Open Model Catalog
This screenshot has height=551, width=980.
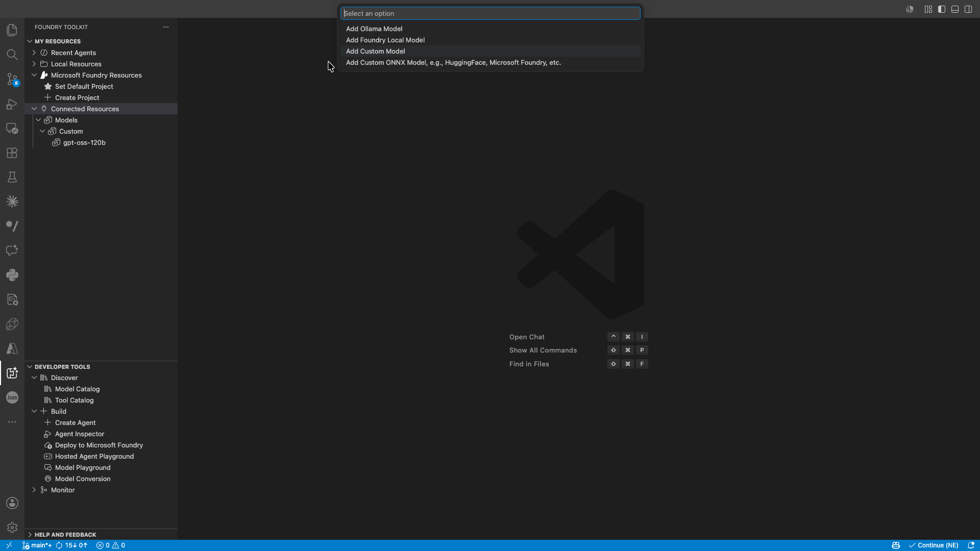coord(78,389)
